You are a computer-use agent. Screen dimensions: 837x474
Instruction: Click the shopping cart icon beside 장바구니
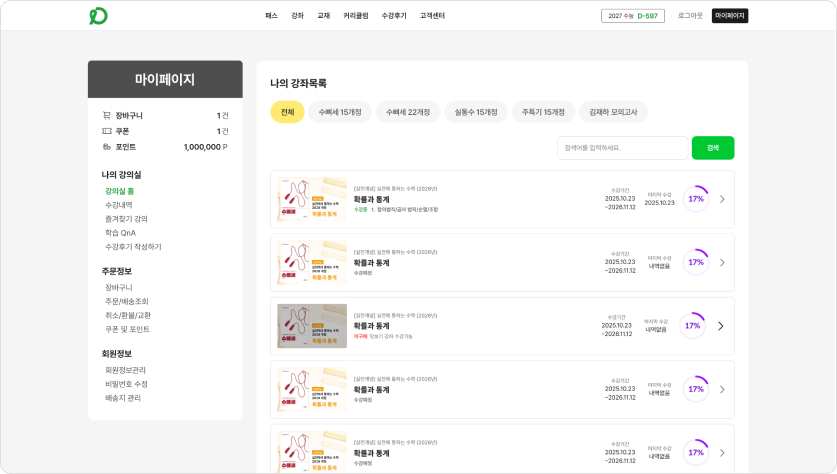point(107,115)
